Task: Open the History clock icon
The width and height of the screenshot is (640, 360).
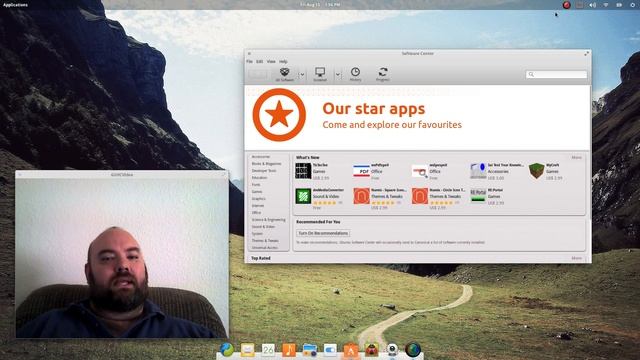Action: coord(356,73)
